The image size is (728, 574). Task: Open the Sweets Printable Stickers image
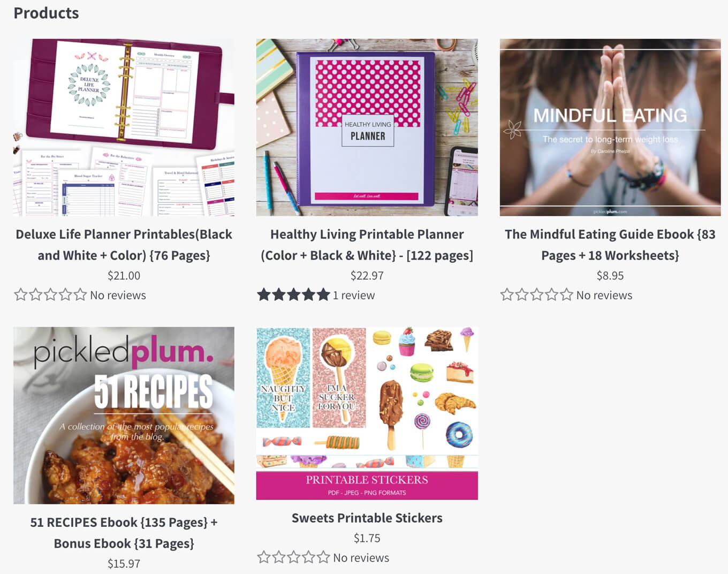pos(367,413)
